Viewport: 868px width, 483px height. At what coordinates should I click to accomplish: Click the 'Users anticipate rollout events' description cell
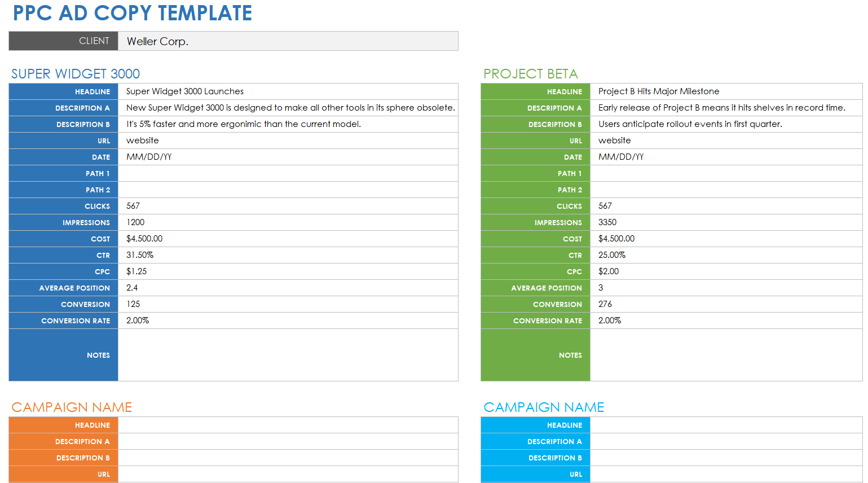pos(725,124)
